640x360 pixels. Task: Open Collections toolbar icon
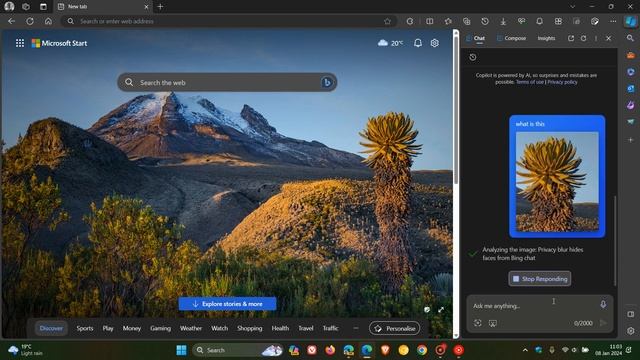467,21
